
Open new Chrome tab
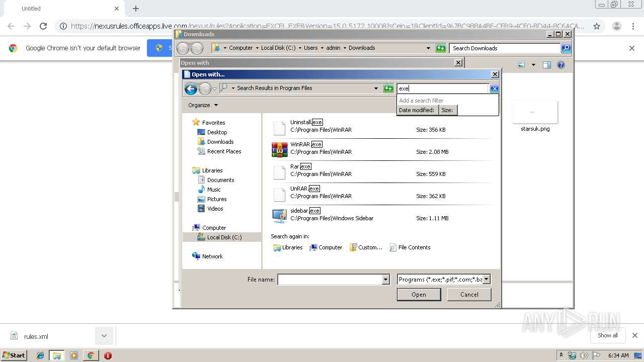click(x=136, y=9)
